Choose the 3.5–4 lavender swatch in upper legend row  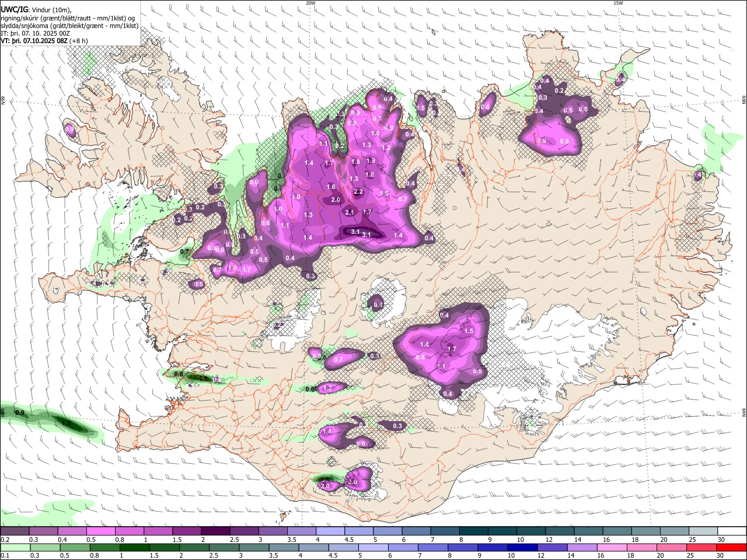pyautogui.click(x=302, y=531)
